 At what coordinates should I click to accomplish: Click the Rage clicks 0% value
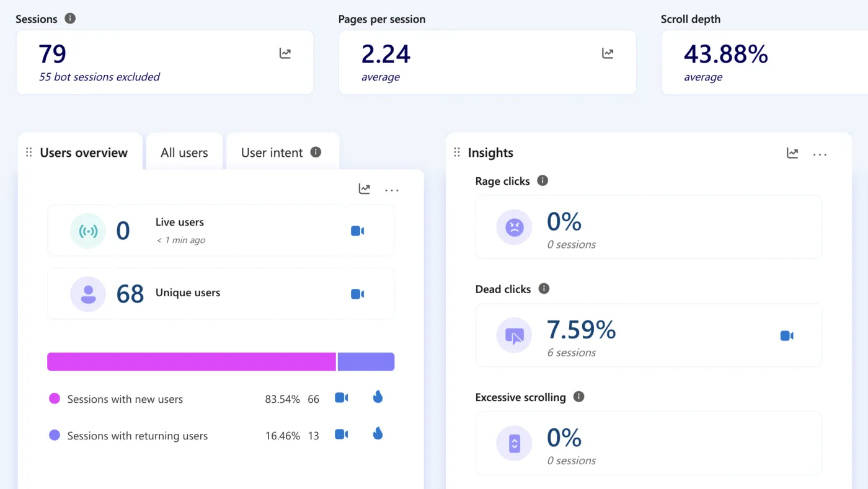[x=564, y=221]
